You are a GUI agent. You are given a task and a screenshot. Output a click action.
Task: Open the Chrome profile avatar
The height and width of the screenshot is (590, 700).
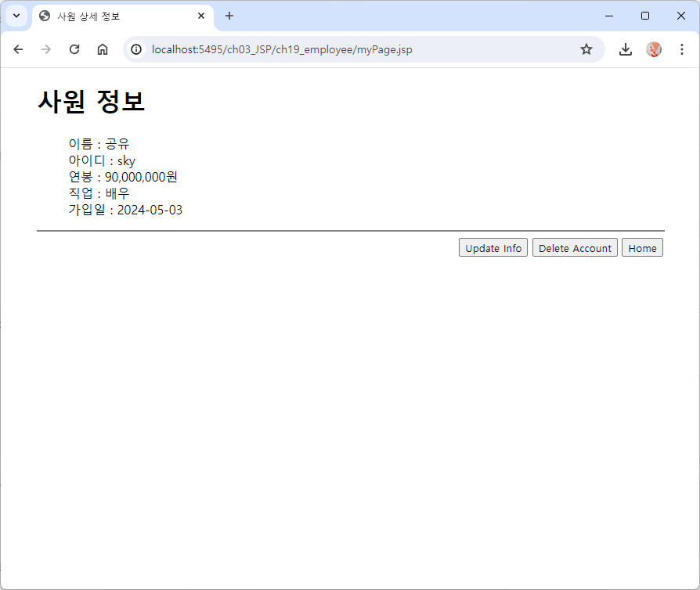(x=654, y=49)
